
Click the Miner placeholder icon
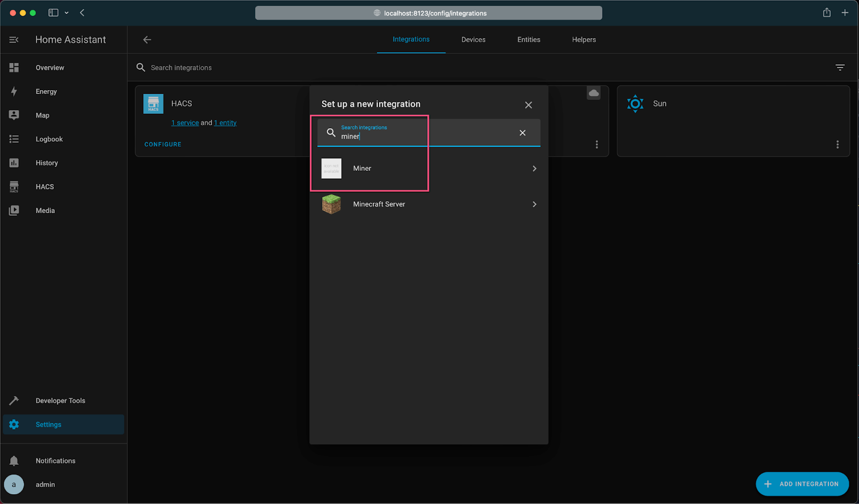[331, 169]
